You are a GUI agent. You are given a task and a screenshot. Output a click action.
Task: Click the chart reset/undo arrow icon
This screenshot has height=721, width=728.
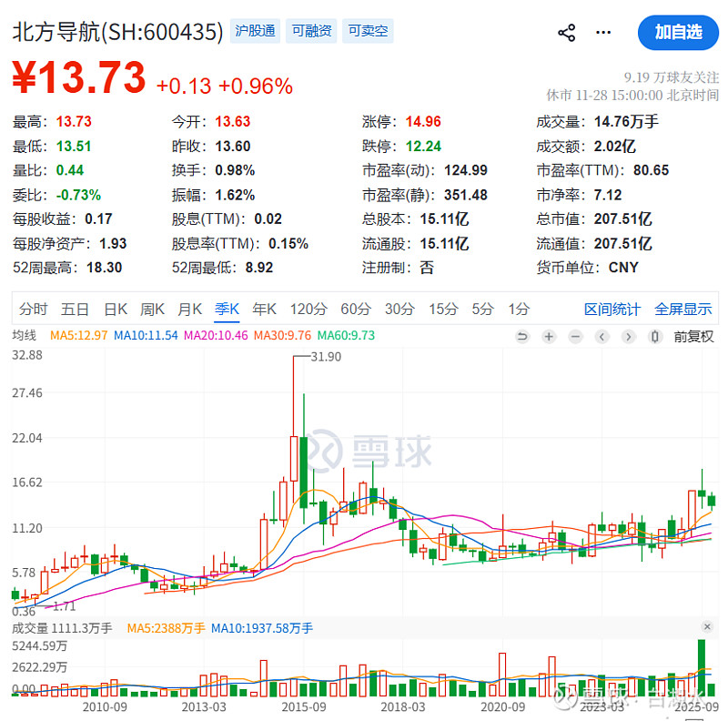522,336
